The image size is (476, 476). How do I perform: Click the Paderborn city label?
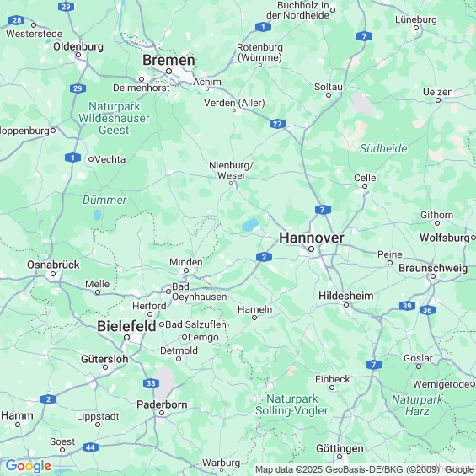click(x=162, y=404)
